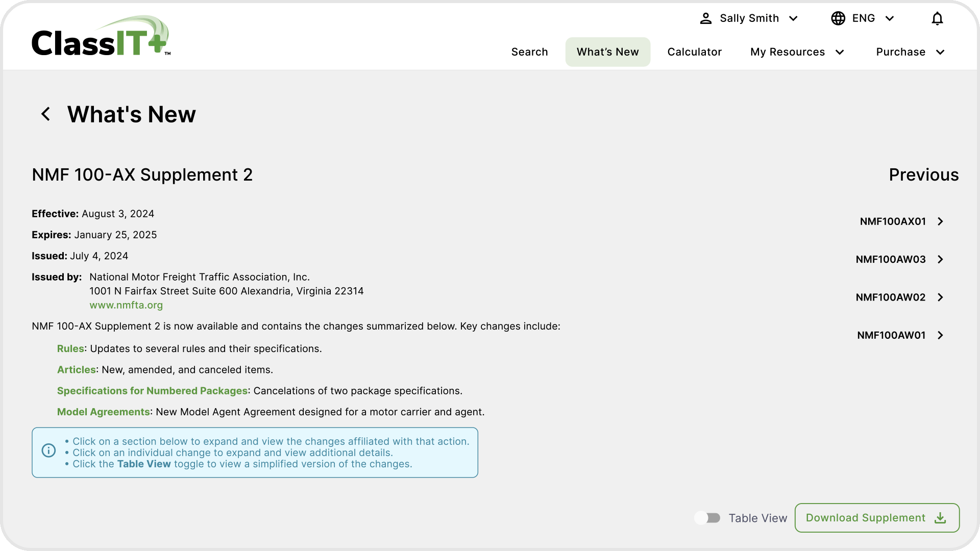Select the What's New tab
This screenshot has height=551, width=980.
coord(608,52)
